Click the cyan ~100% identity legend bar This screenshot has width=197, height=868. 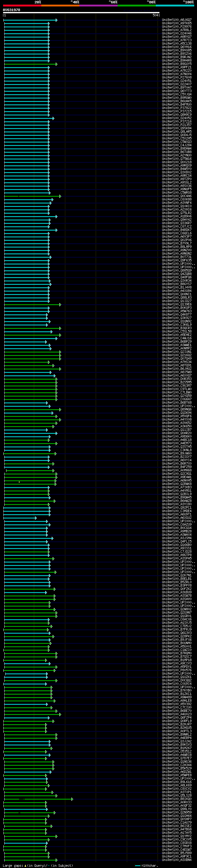pyautogui.click(x=175, y=6)
